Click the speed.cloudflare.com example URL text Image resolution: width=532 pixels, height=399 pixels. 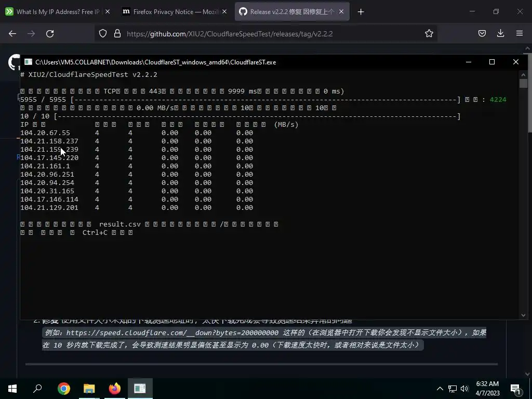coord(172,332)
